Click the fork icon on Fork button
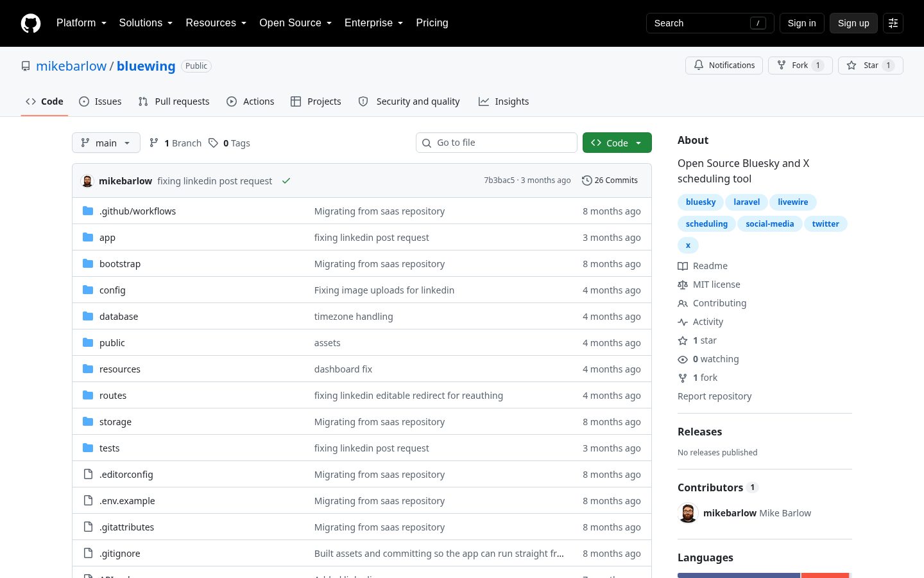The image size is (924, 578). coord(782,66)
